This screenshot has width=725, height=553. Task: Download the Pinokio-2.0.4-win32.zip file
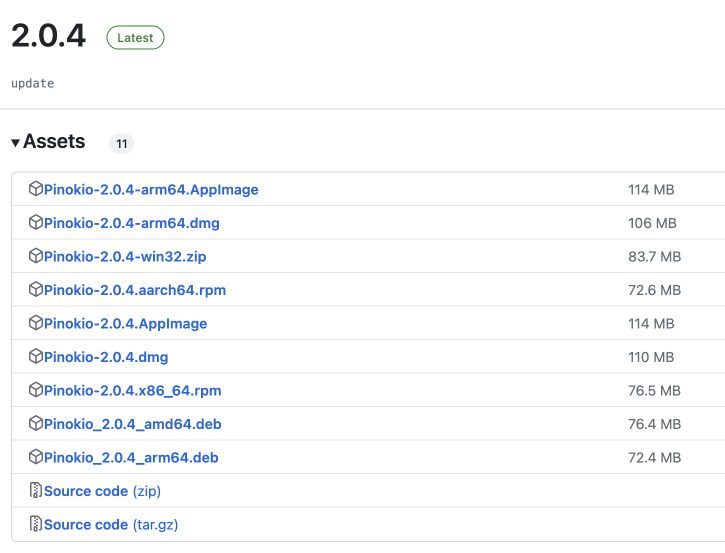click(x=124, y=256)
